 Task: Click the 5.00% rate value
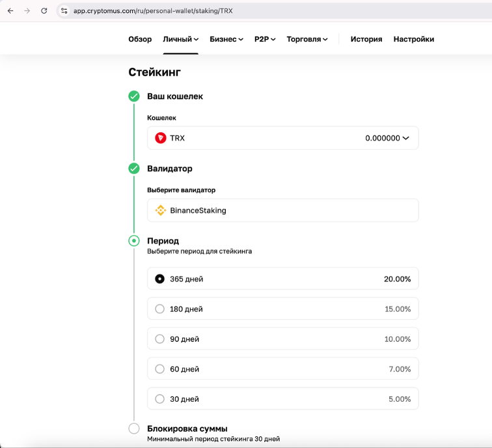click(x=400, y=399)
